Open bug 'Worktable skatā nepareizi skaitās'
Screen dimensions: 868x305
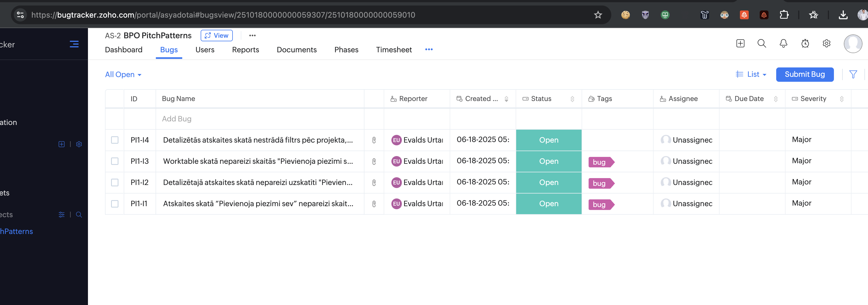click(x=258, y=161)
